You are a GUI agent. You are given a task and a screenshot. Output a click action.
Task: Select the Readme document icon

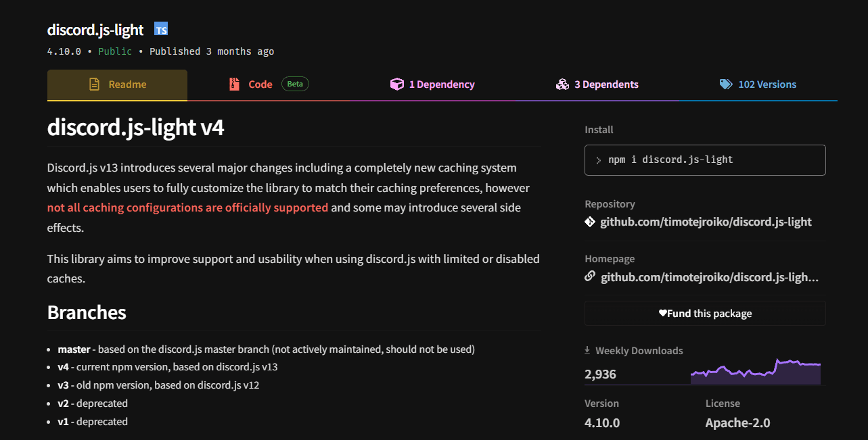click(95, 83)
